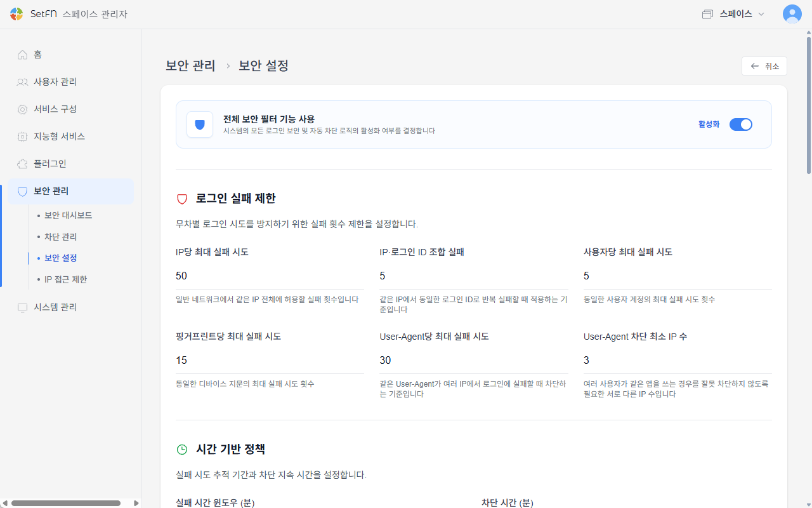Click the 보안 설정 breadcrumb text
Screen dimensions: 812x508
[x=263, y=65]
